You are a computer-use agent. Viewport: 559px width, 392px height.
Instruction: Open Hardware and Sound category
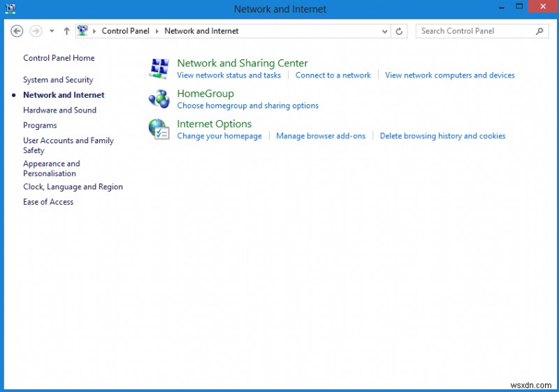point(59,110)
